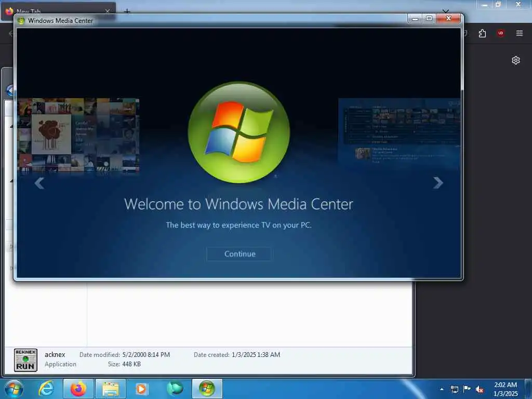
Task: Close the Firefox New Tab tab
Action: click(x=107, y=11)
